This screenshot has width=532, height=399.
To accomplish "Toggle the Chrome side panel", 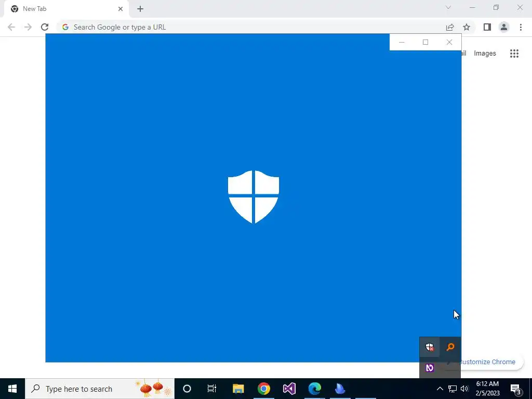I will (487, 27).
